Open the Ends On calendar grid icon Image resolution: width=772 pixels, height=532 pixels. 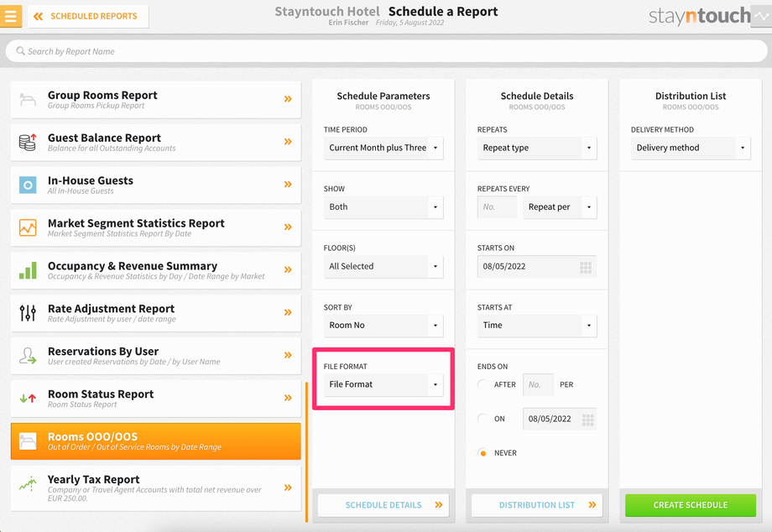(588, 420)
